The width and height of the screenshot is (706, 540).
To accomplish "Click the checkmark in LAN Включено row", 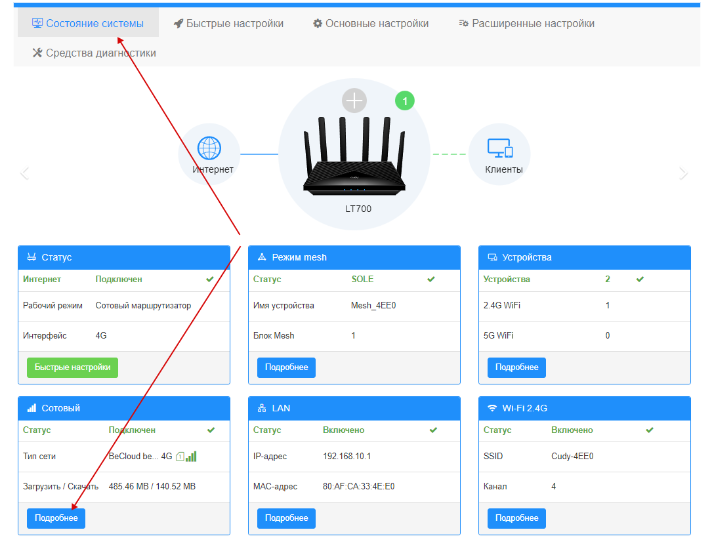I will pyautogui.click(x=433, y=430).
